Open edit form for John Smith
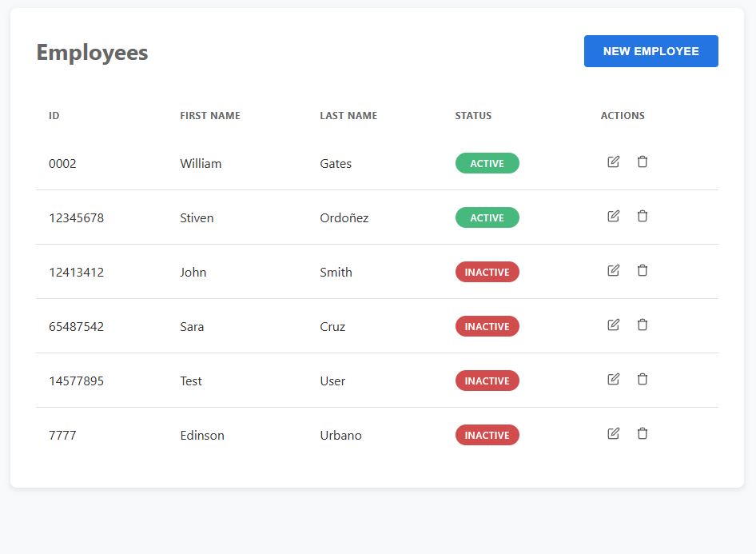The image size is (756, 554). 613,271
